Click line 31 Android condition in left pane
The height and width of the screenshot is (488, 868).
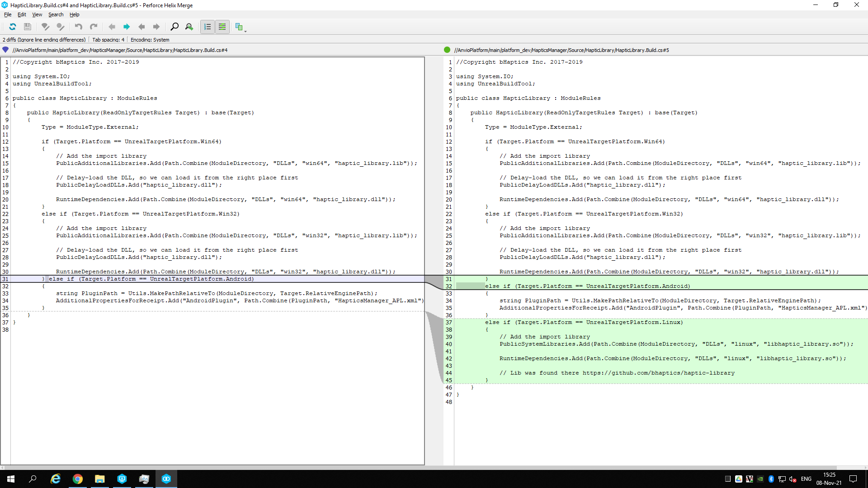151,279
